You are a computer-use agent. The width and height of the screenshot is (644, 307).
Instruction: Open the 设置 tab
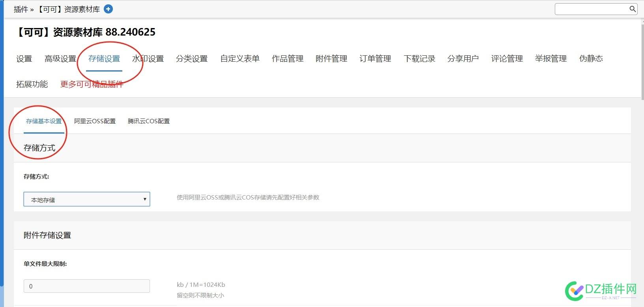[x=24, y=59]
